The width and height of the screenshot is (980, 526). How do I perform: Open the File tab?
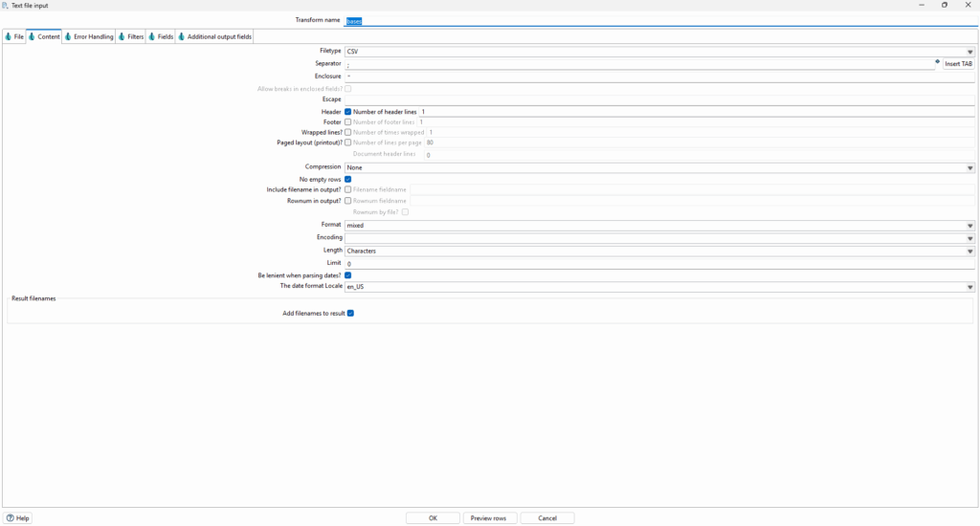tap(14, 37)
